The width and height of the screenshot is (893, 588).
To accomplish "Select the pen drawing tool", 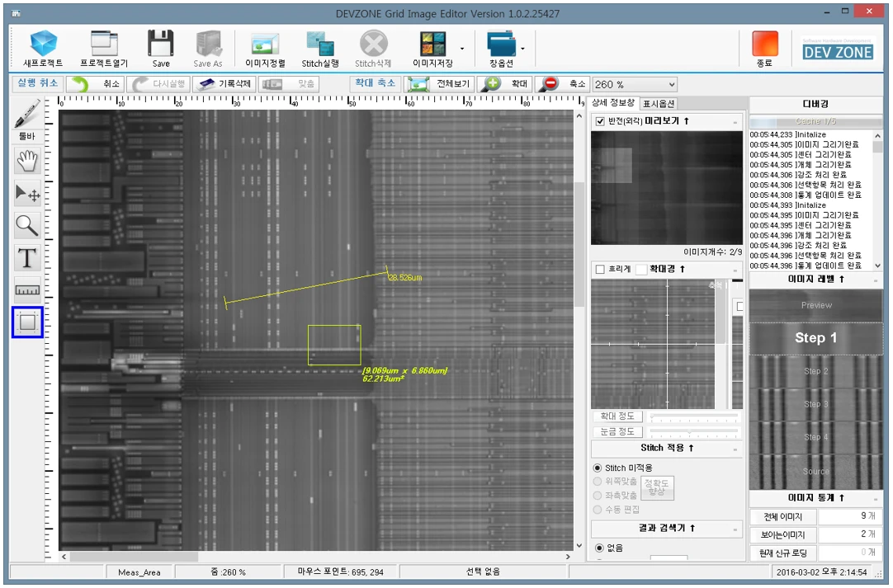I will (26, 113).
